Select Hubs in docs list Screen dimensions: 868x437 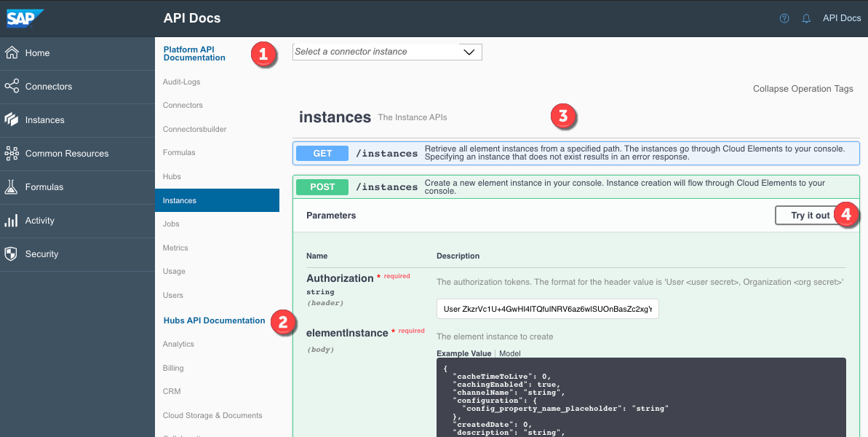tap(172, 176)
